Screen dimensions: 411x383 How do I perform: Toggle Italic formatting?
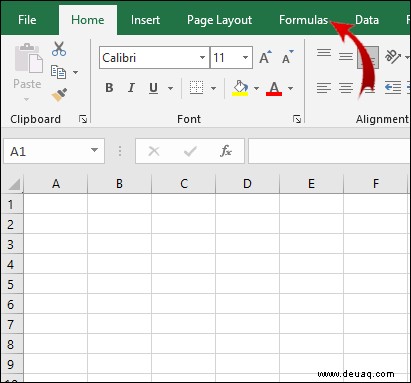tap(131, 88)
